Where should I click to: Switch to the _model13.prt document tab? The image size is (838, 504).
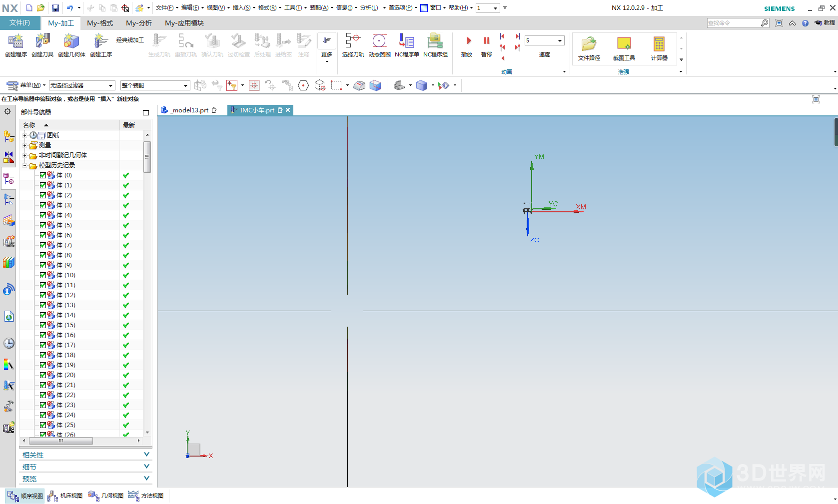point(189,110)
